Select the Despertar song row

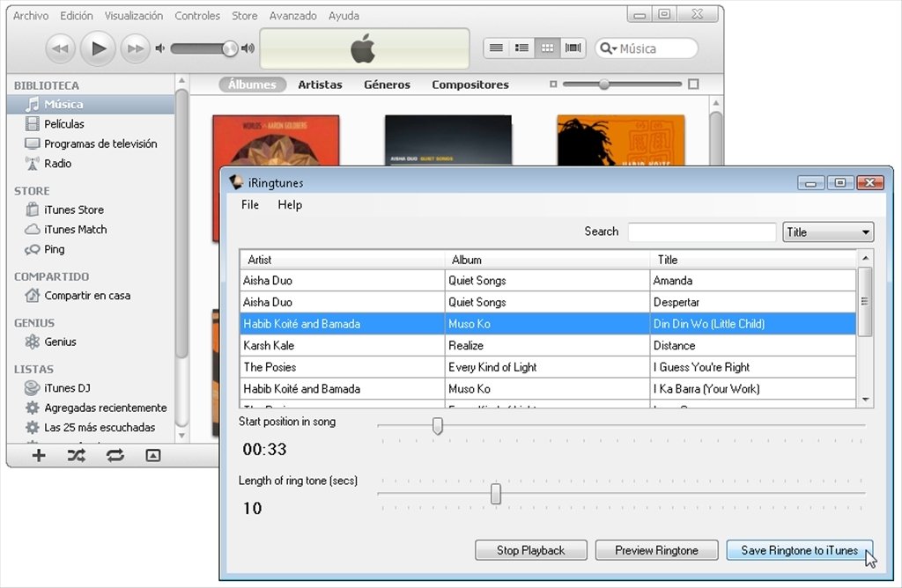pyautogui.click(x=548, y=302)
